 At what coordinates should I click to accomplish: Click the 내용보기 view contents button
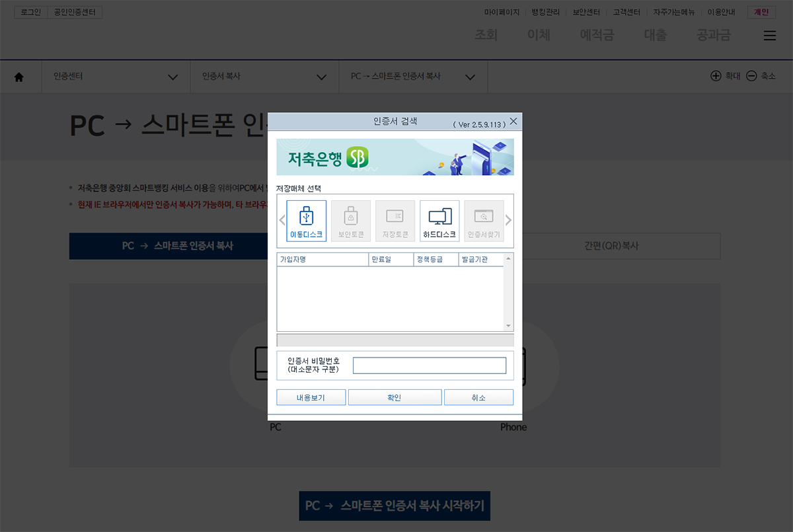(311, 397)
